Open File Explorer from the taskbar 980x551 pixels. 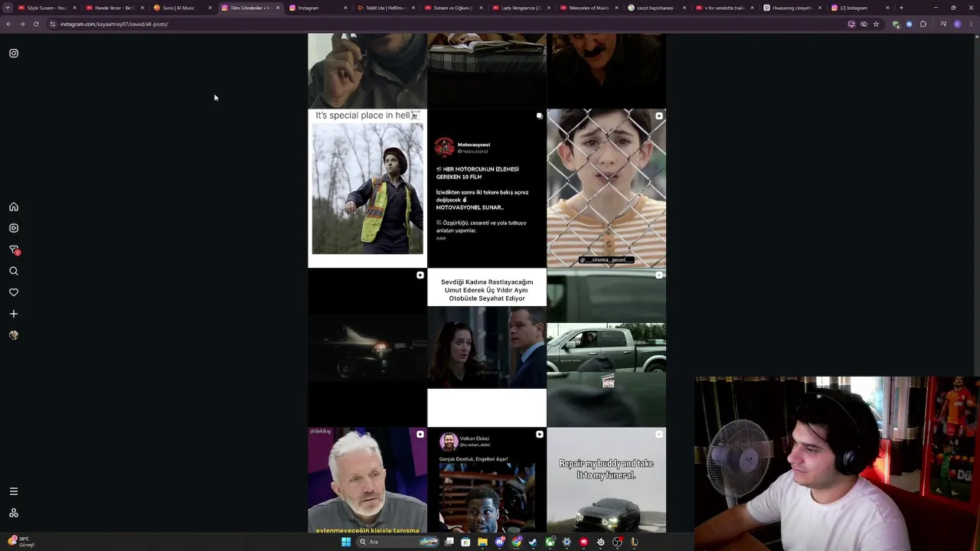[483, 542]
